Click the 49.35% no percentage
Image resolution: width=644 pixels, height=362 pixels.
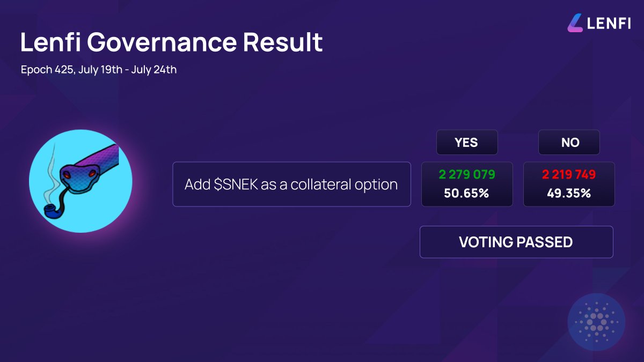point(569,193)
